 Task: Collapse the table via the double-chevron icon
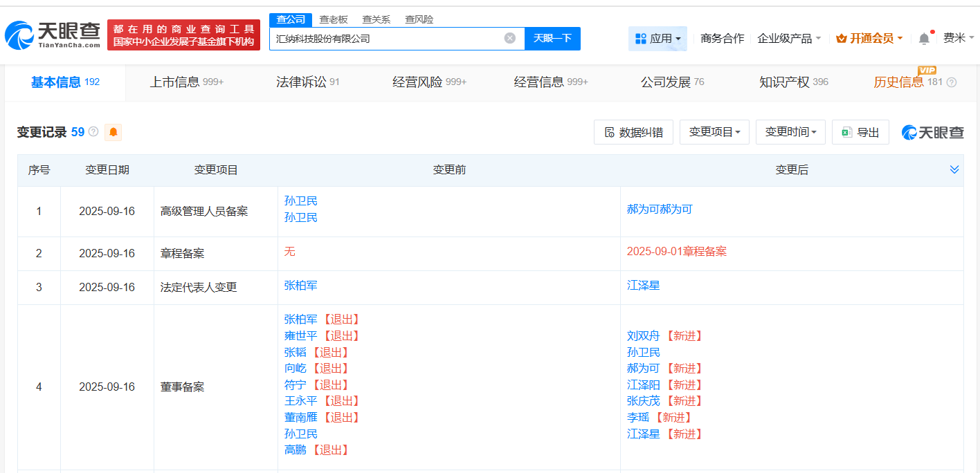click(954, 168)
